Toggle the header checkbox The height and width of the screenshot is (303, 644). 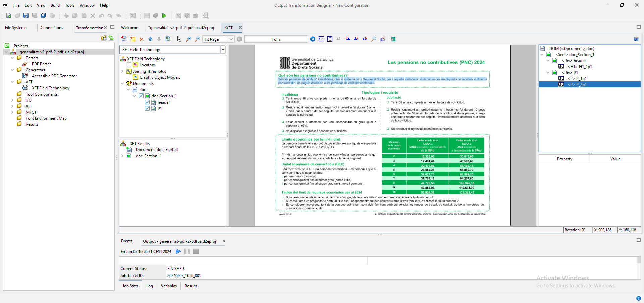click(x=147, y=102)
